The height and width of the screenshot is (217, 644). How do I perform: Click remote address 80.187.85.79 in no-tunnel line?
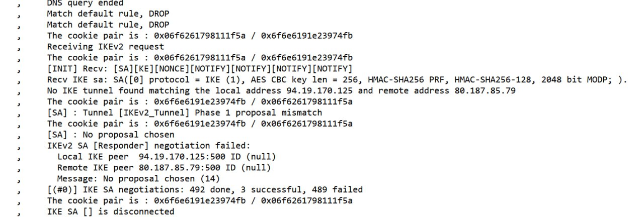482,90
